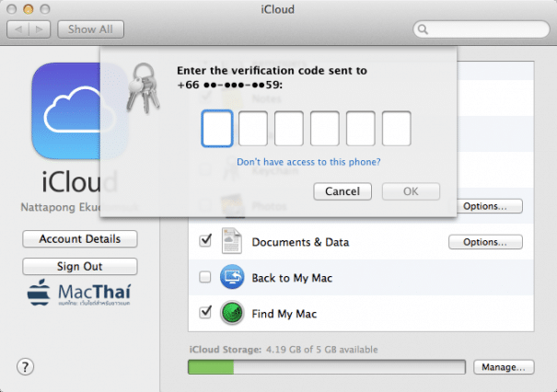
Task: Click "4.19 GB of 5 GB available" text
Action: (322, 350)
